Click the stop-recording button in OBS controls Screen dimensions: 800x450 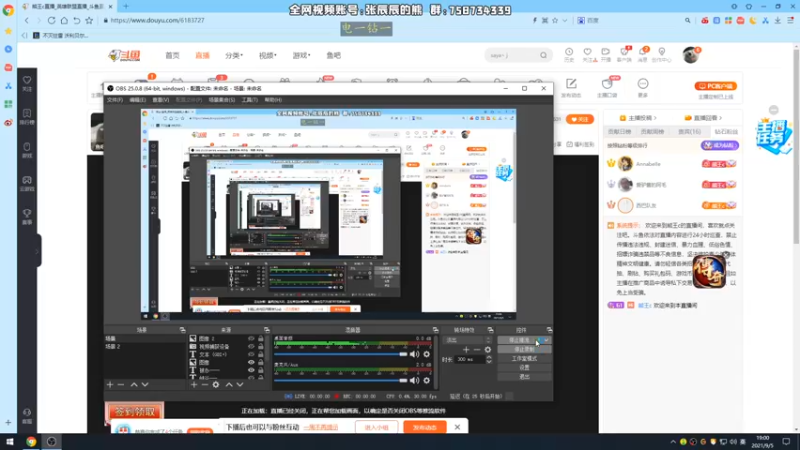coord(524,349)
